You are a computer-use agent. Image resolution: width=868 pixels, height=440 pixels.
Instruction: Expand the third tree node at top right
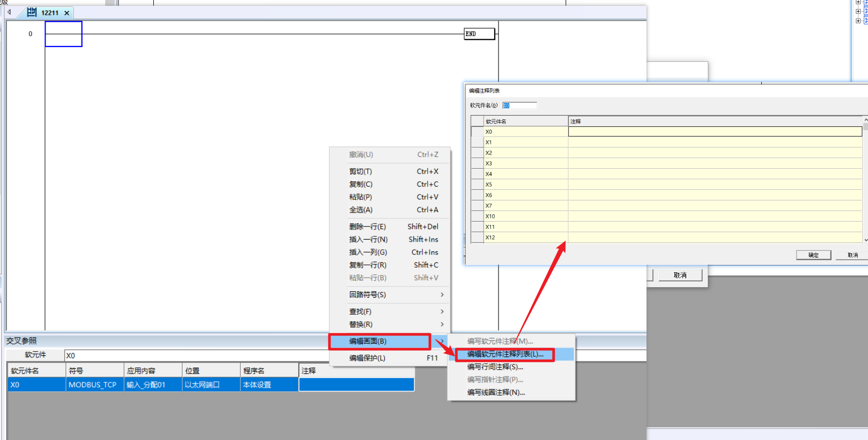point(858,21)
